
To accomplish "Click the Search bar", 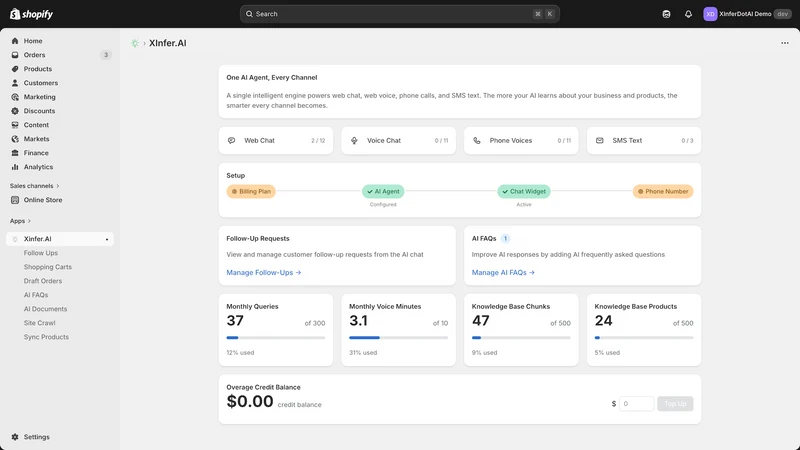I will 399,14.
